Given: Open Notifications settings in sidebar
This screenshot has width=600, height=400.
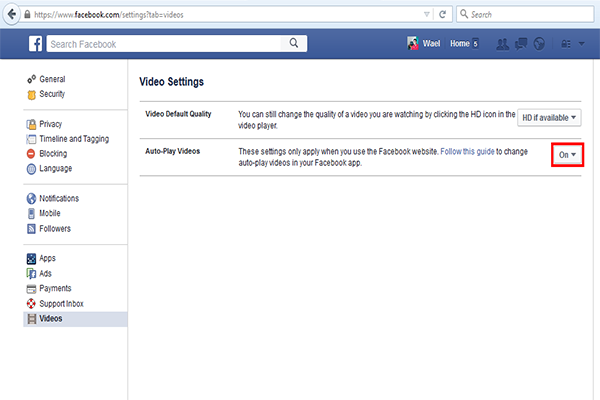Looking at the screenshot, I should coord(59,198).
